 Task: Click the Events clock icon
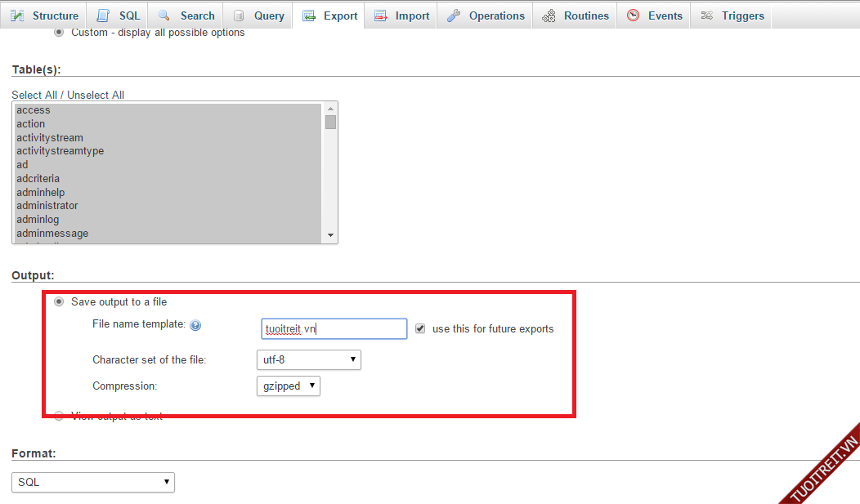(633, 16)
